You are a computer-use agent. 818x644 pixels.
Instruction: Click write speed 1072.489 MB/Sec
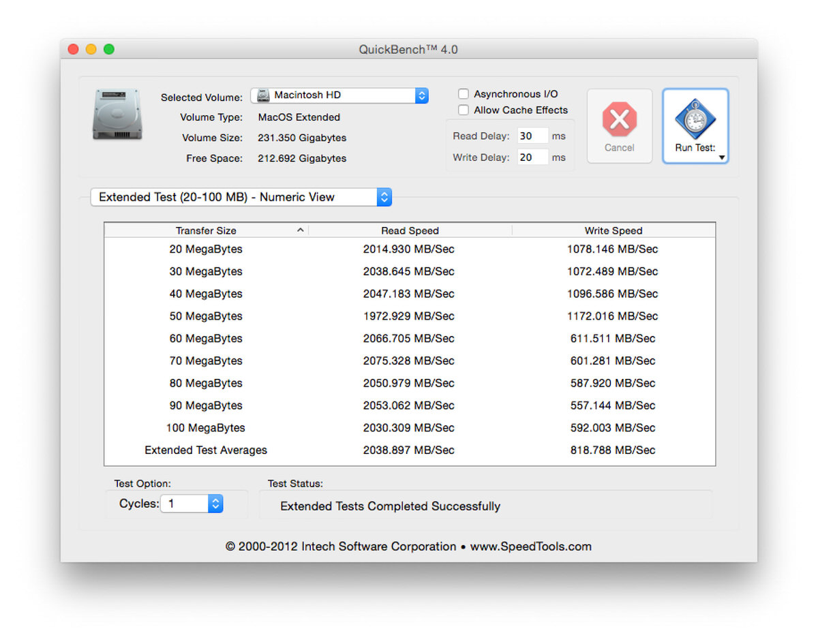tap(613, 271)
